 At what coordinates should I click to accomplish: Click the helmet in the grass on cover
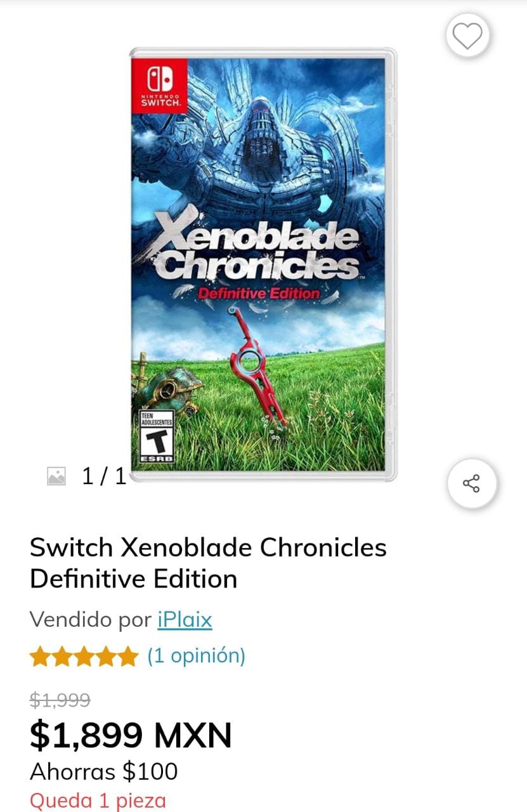pos(171,384)
